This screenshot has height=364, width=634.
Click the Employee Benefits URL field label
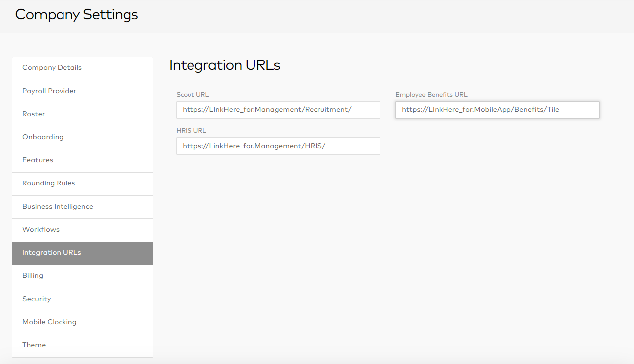[431, 95]
